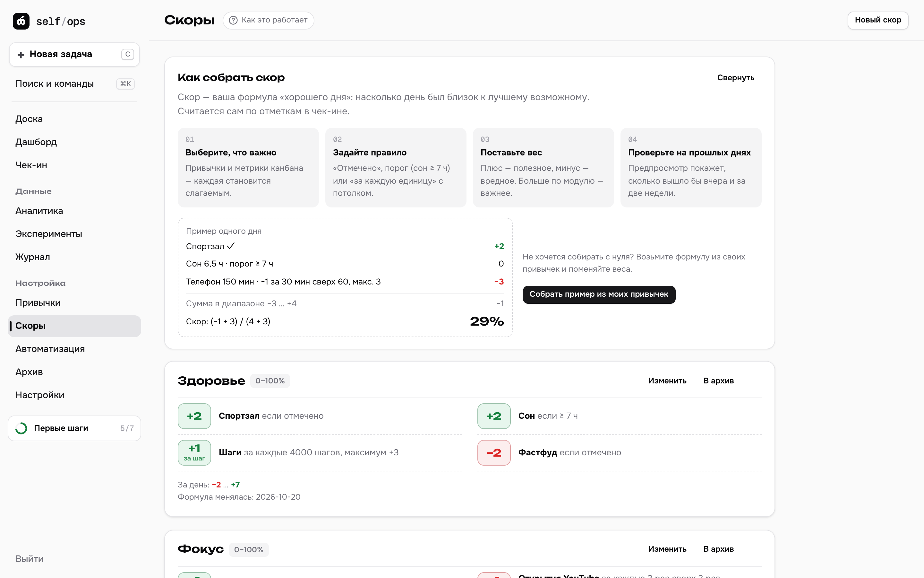Screen dimensions: 924x578
Task: Open the Первые шаги 5/7 progress card
Action: click(74, 428)
